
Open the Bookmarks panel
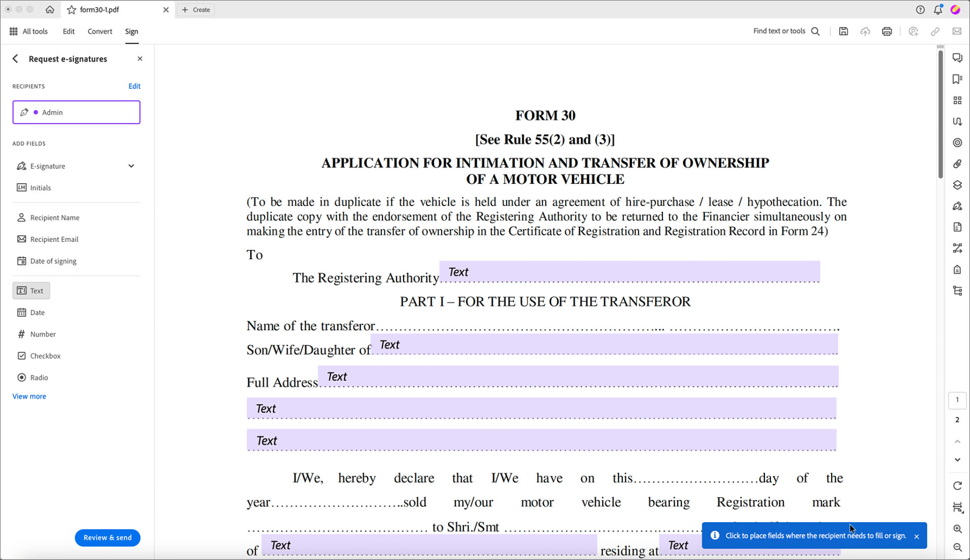click(x=957, y=79)
